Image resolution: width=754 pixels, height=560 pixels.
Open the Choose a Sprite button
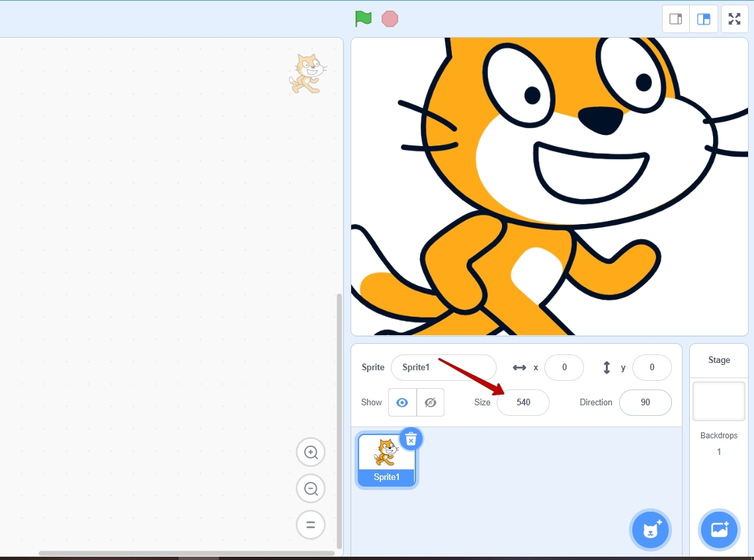tap(651, 530)
